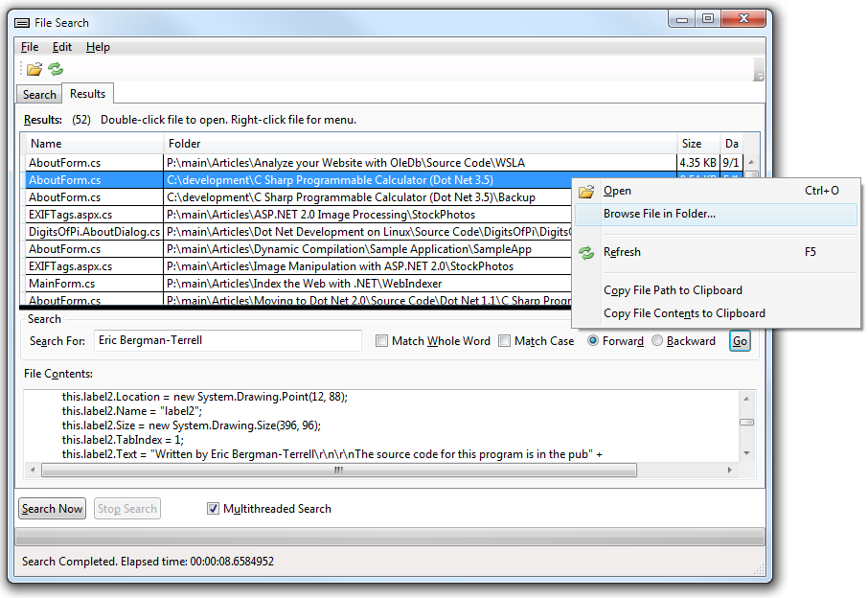Click the Go button
This screenshot has width=868, height=598.
coord(740,341)
